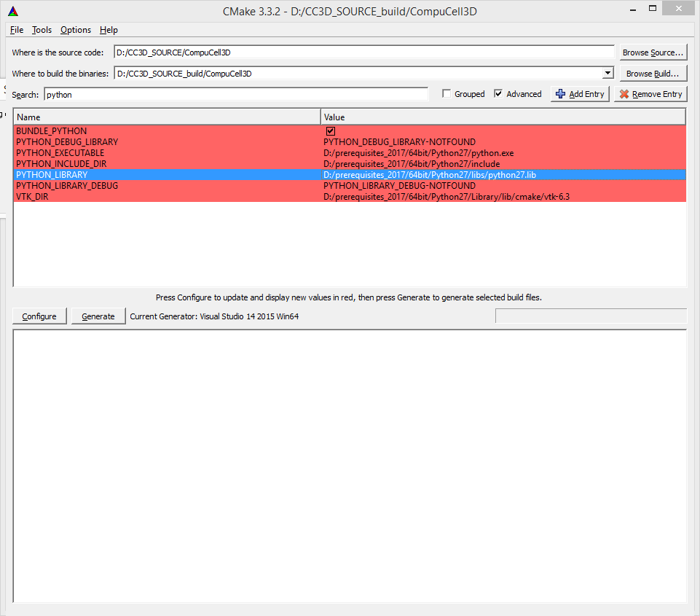The width and height of the screenshot is (700, 616).
Task: Expand the build binaries path dropdown
Action: tap(607, 74)
